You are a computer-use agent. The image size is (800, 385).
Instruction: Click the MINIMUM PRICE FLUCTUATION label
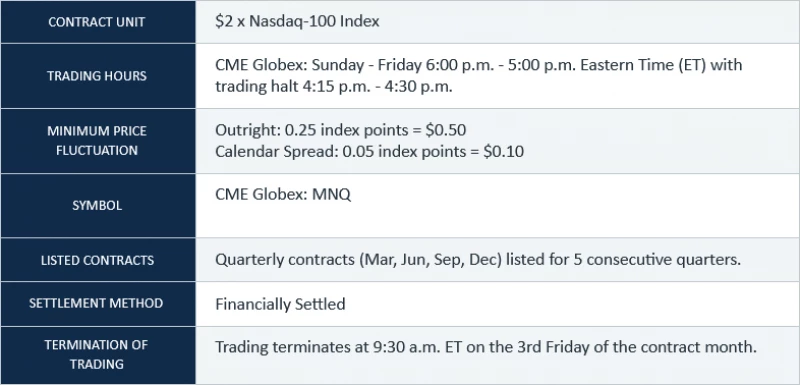point(97,141)
